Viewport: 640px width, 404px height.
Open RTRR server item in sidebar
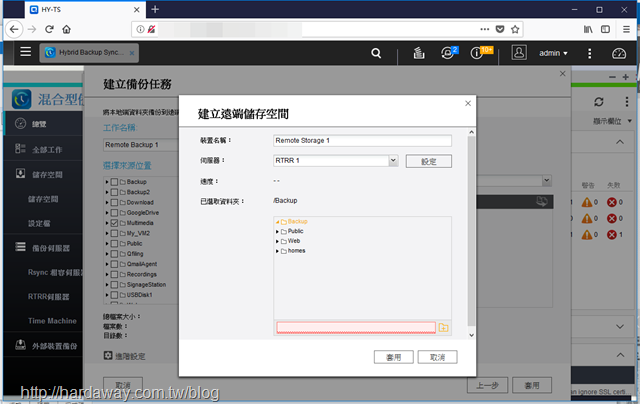[x=49, y=296]
